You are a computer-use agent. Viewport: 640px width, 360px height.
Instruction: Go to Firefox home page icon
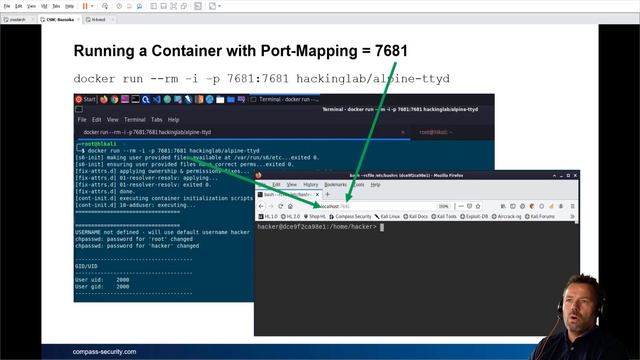(290, 206)
